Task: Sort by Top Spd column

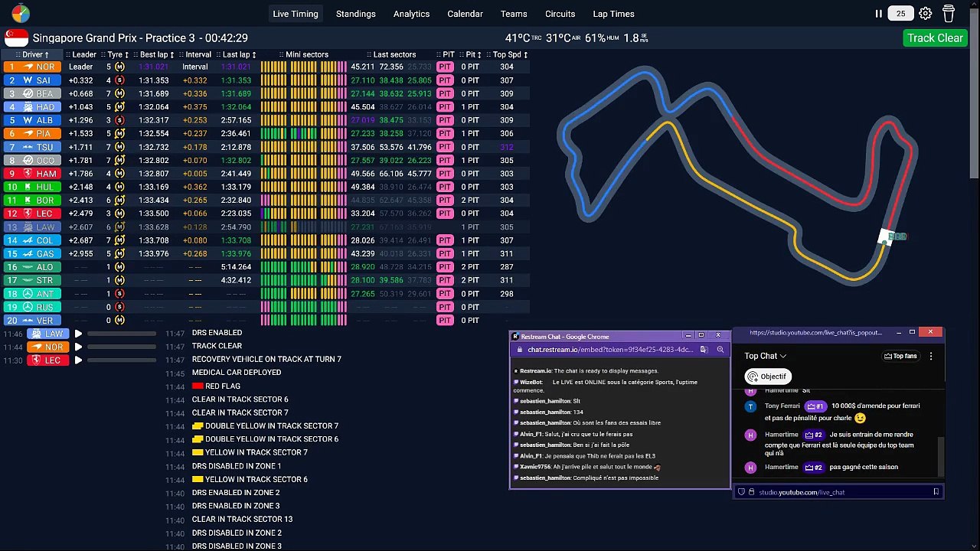Action: pyautogui.click(x=509, y=54)
